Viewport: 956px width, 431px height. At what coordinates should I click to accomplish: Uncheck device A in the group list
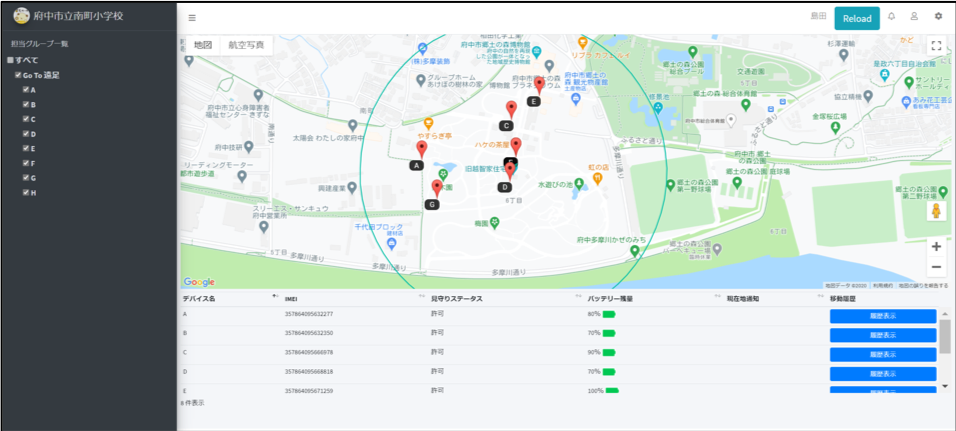26,90
